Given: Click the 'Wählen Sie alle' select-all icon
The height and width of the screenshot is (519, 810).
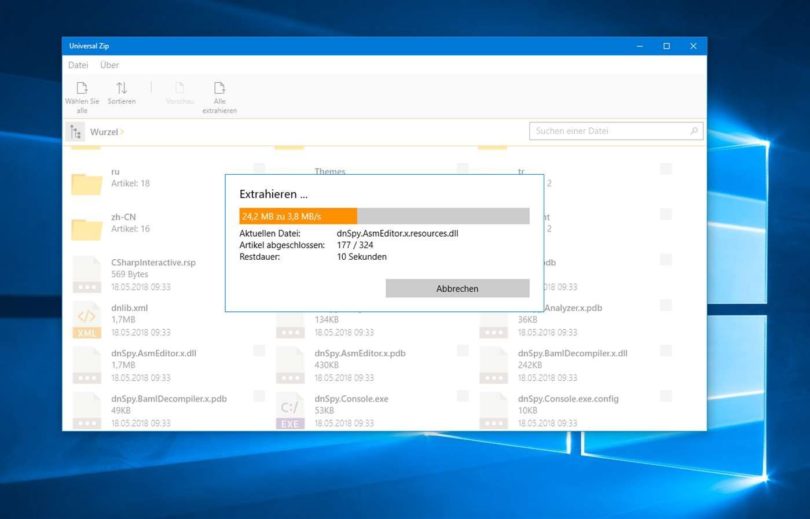Looking at the screenshot, I should tap(82, 88).
